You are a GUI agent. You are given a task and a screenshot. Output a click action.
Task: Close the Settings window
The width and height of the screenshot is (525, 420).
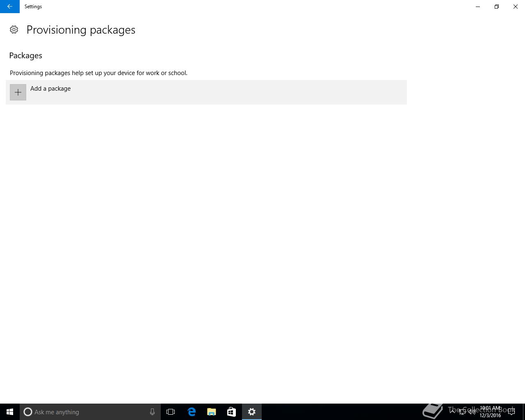[516, 7]
